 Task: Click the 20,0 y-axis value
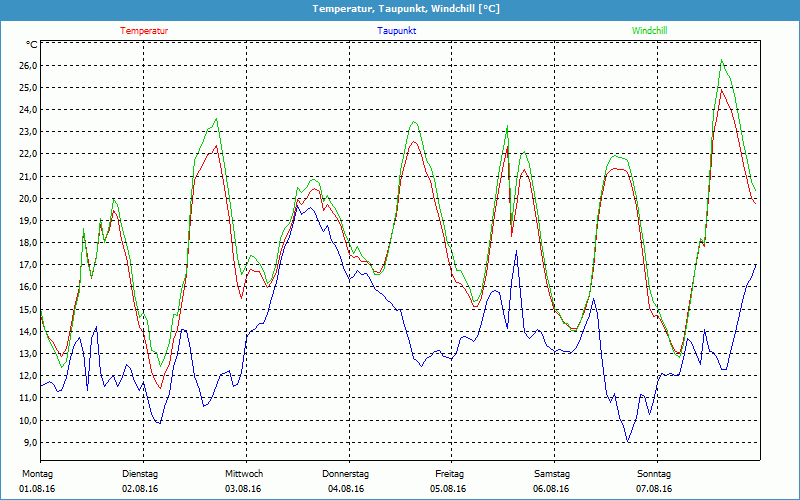click(28, 198)
